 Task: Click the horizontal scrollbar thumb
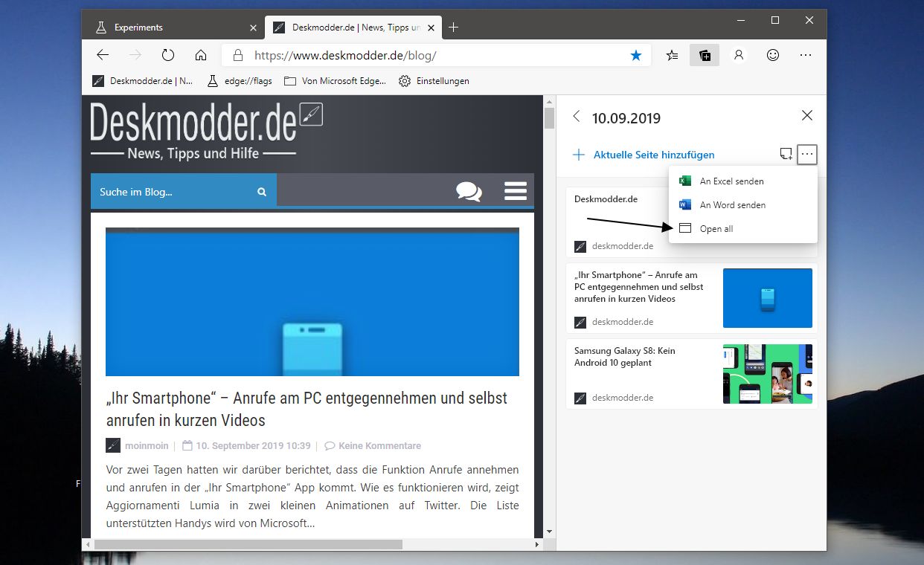tap(248, 544)
